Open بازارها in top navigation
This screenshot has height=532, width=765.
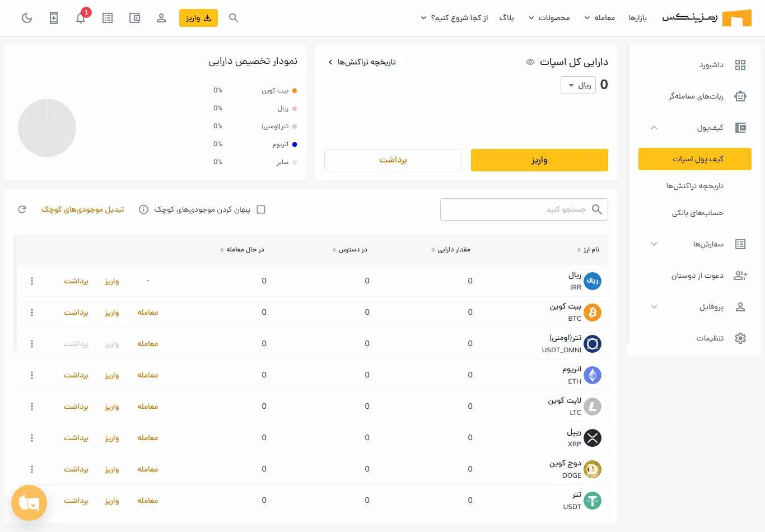click(x=637, y=18)
